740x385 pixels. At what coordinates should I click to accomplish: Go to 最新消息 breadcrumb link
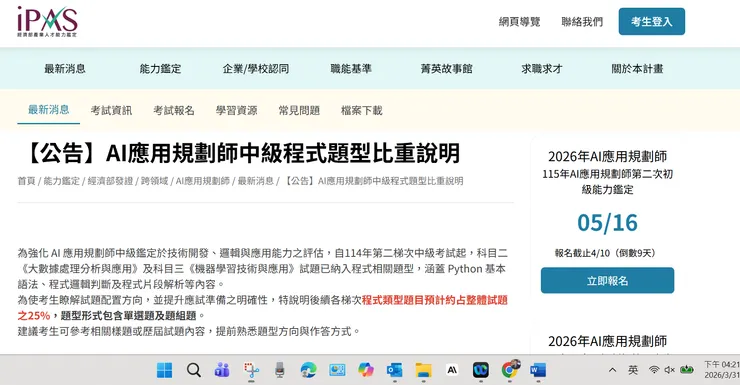256,181
